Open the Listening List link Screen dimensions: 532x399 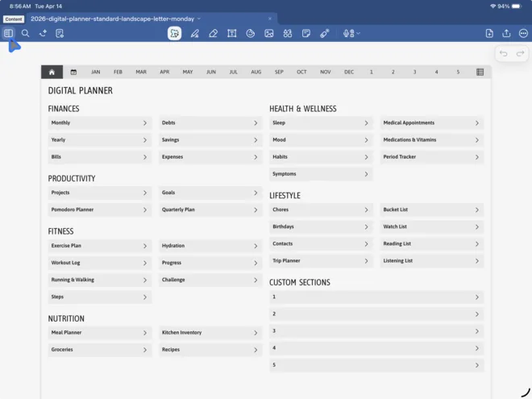[x=431, y=261]
